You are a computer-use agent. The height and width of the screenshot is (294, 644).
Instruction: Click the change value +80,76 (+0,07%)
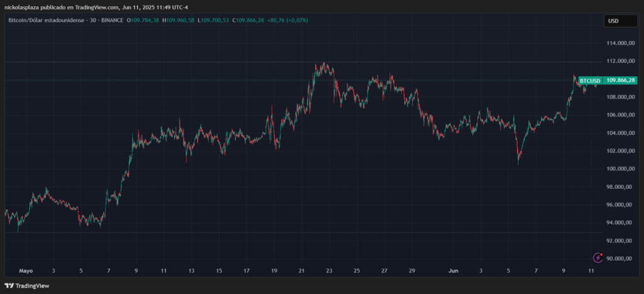point(287,20)
